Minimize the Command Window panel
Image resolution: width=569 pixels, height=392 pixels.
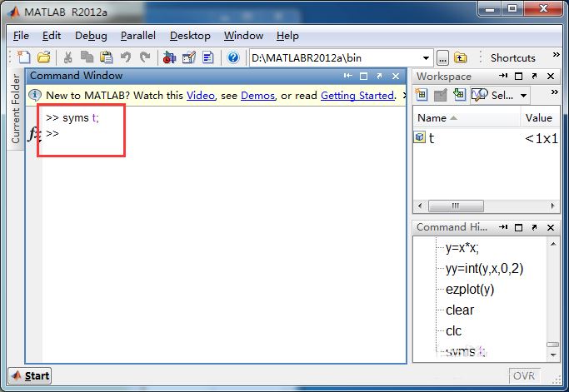pyautogui.click(x=347, y=76)
